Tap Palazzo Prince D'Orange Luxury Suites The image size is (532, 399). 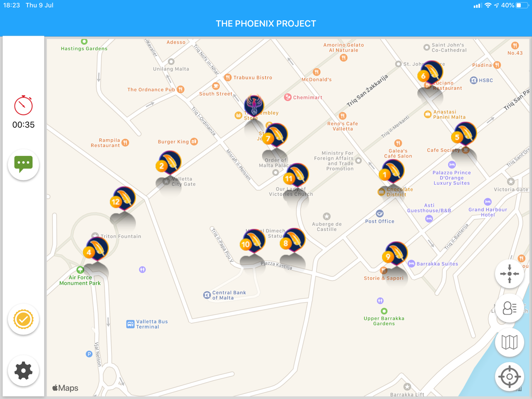pyautogui.click(x=451, y=177)
